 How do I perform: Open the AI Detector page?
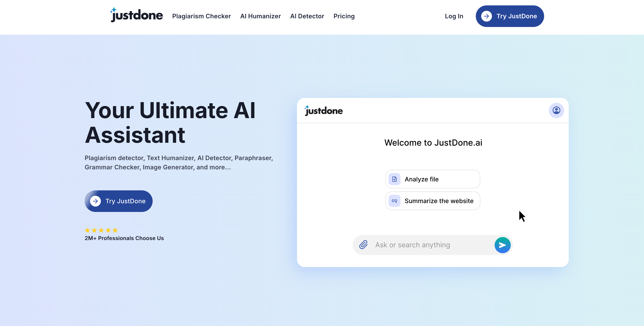(x=307, y=16)
